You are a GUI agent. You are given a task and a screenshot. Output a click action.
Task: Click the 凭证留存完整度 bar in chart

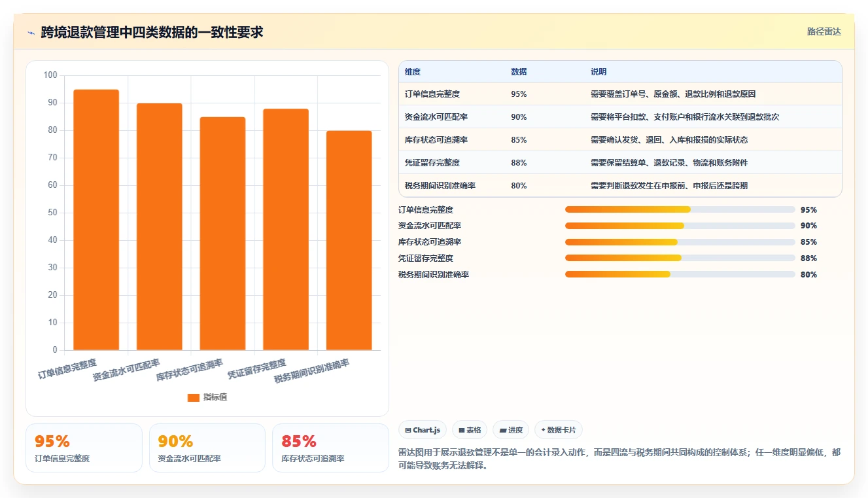286,230
